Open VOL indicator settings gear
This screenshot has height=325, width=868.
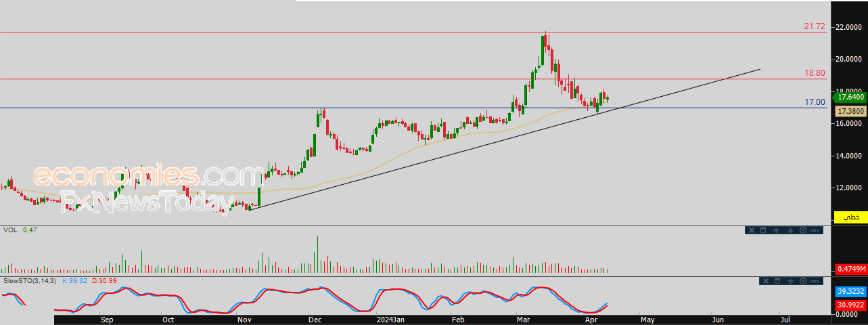click(803, 230)
